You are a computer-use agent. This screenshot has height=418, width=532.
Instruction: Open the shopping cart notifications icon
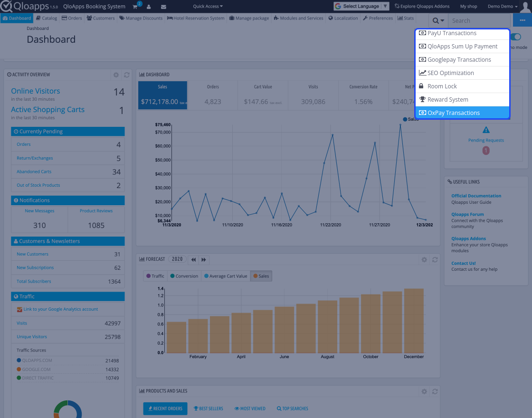135,7
